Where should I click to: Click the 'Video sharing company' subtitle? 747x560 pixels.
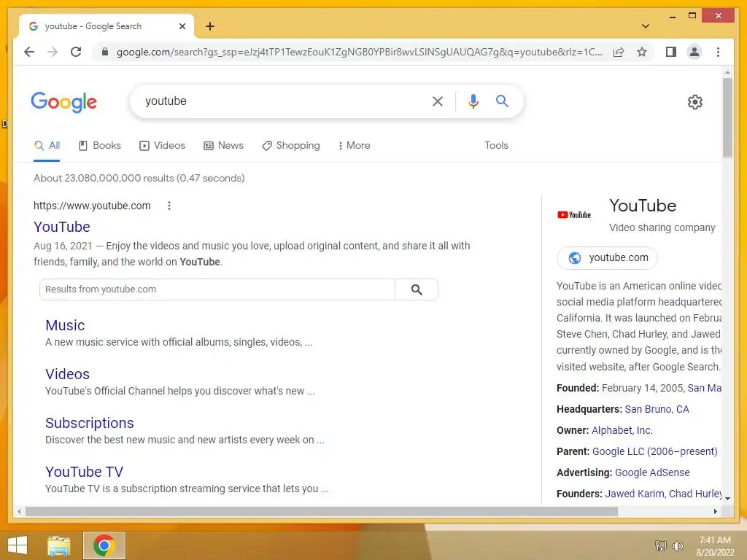[662, 227]
